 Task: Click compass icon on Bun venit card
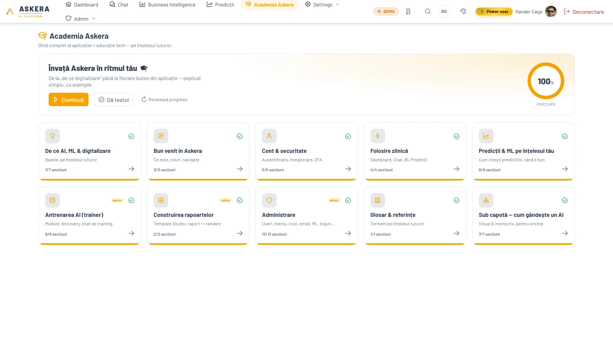coord(161,136)
